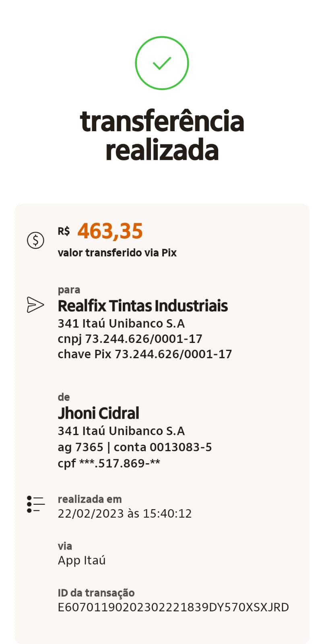
Task: Click the dollar sign coin icon
Action: click(35, 240)
